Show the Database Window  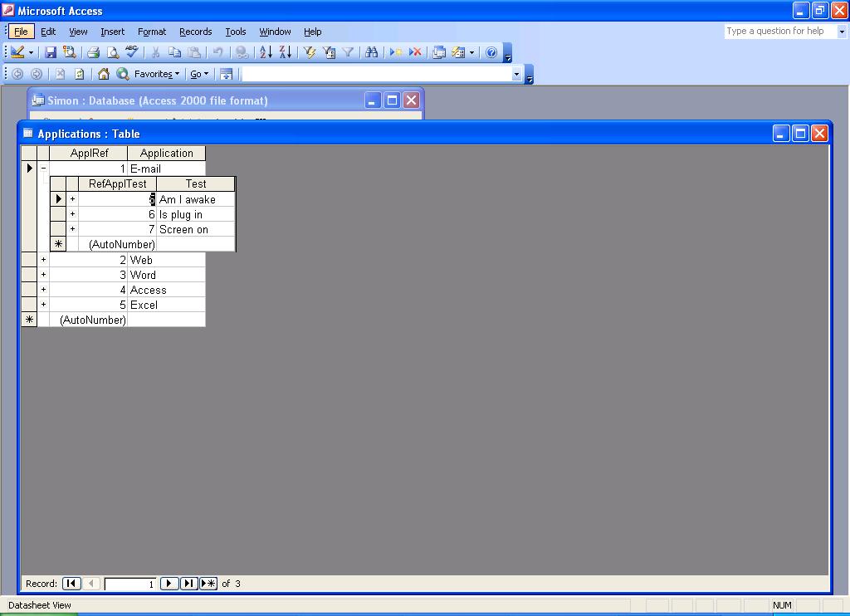(x=439, y=52)
